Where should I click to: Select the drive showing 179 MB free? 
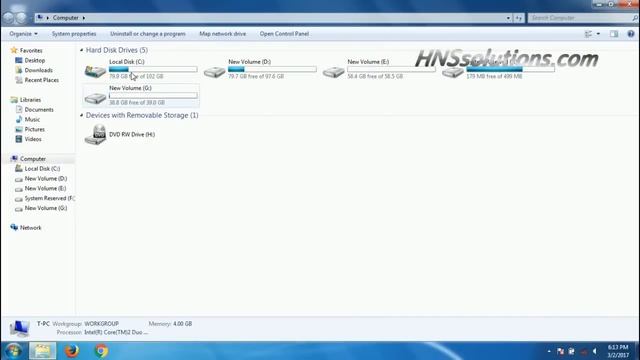tap(453, 72)
